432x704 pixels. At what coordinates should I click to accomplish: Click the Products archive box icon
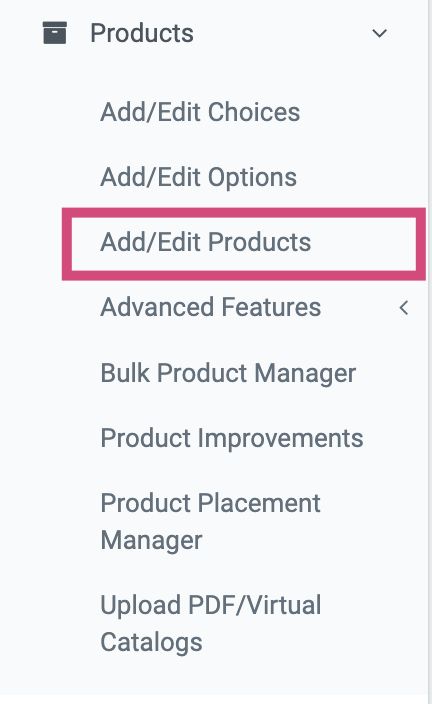click(55, 33)
